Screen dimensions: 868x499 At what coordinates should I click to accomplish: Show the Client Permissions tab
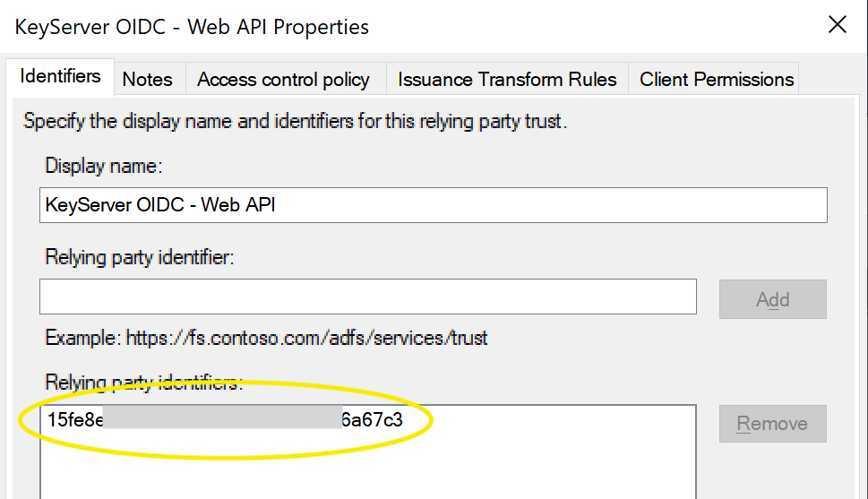[x=717, y=80]
